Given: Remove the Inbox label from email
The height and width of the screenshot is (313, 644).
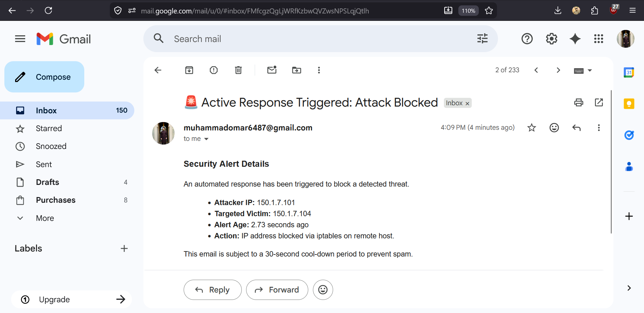Looking at the screenshot, I should point(467,104).
